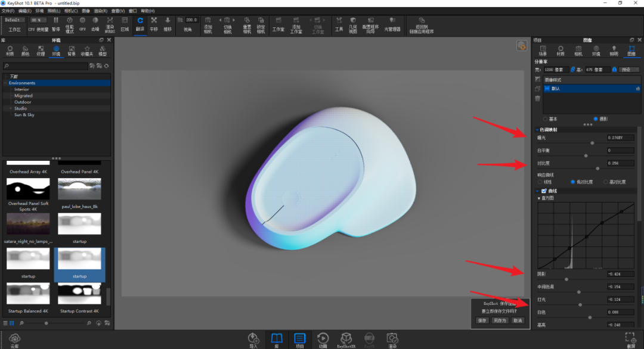644x349 pixels.
Task: Open the Default workspace dropdown
Action: click(x=15, y=20)
